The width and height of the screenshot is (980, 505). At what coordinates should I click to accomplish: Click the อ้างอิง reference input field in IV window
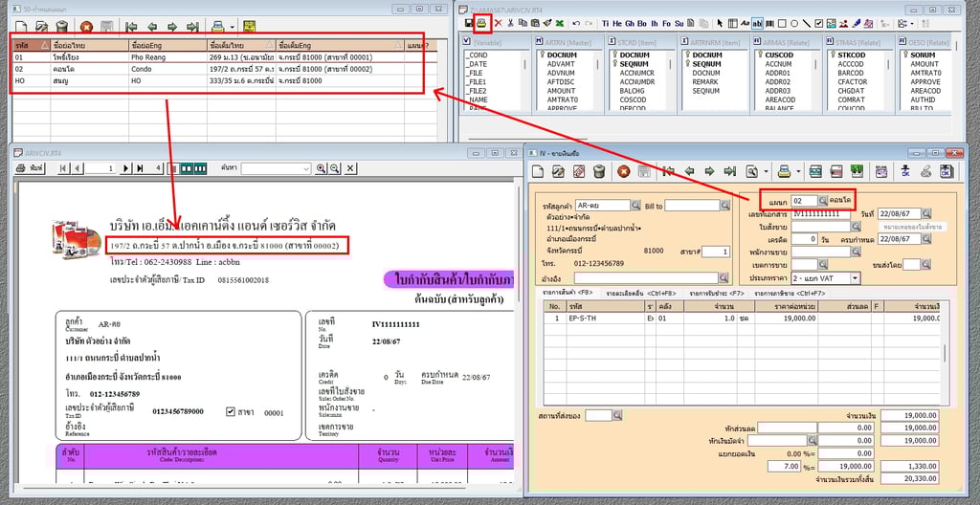click(646, 277)
